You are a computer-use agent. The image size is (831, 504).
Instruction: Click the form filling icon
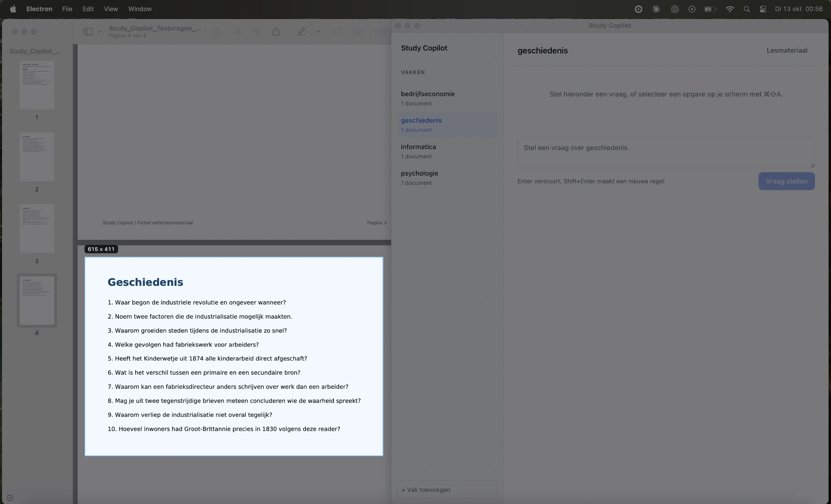click(381, 32)
